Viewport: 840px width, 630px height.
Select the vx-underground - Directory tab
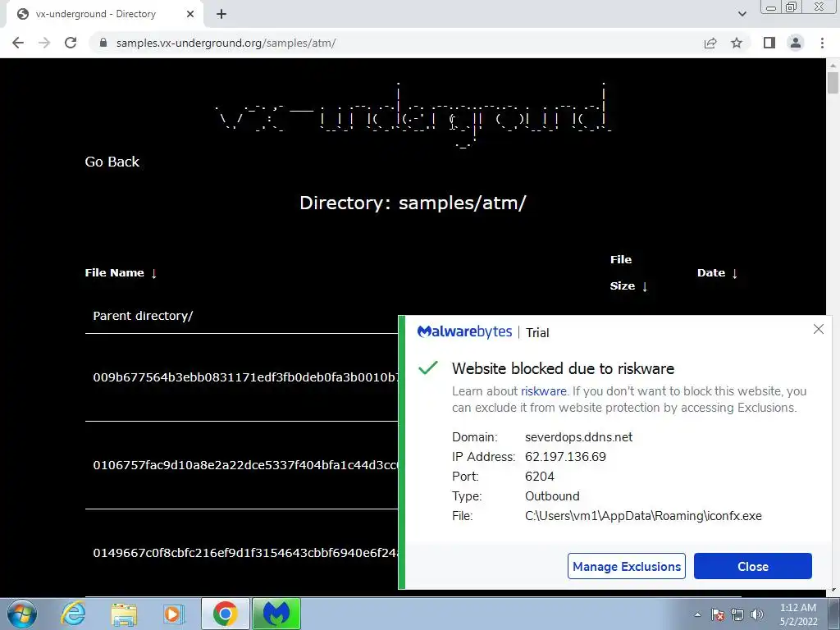click(104, 14)
